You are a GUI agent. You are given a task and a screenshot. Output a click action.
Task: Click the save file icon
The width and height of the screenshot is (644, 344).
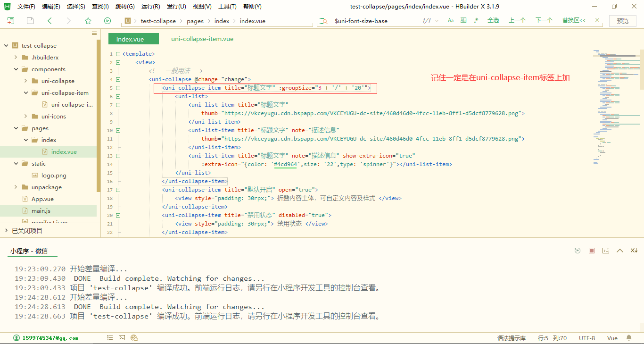[29, 21]
